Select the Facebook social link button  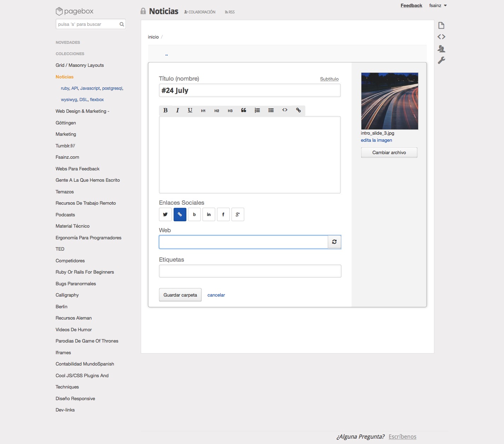point(223,214)
